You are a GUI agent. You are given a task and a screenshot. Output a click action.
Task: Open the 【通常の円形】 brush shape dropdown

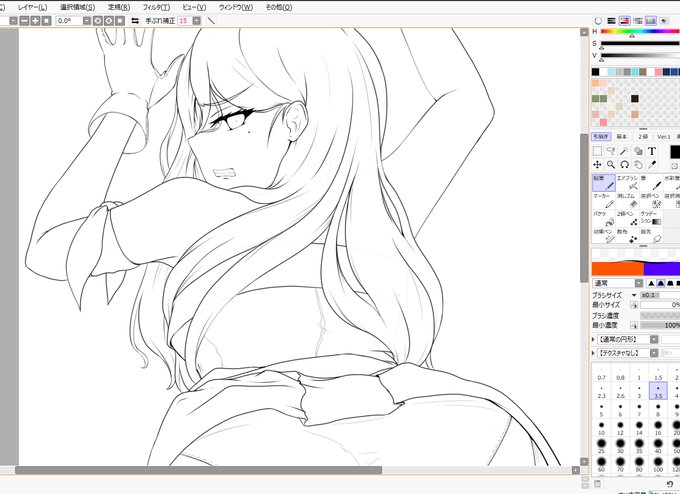click(654, 339)
